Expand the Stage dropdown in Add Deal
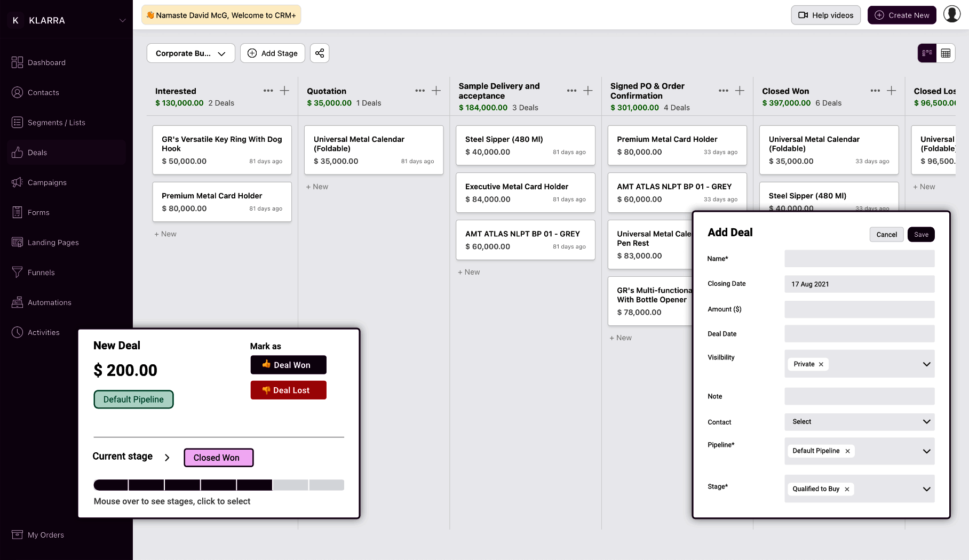This screenshot has width=969, height=560. coord(926,489)
